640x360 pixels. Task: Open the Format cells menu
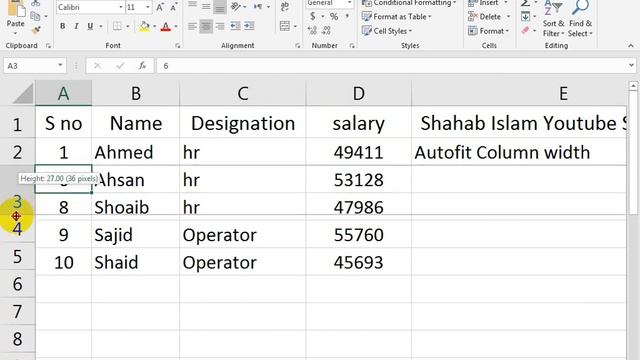[x=489, y=31]
